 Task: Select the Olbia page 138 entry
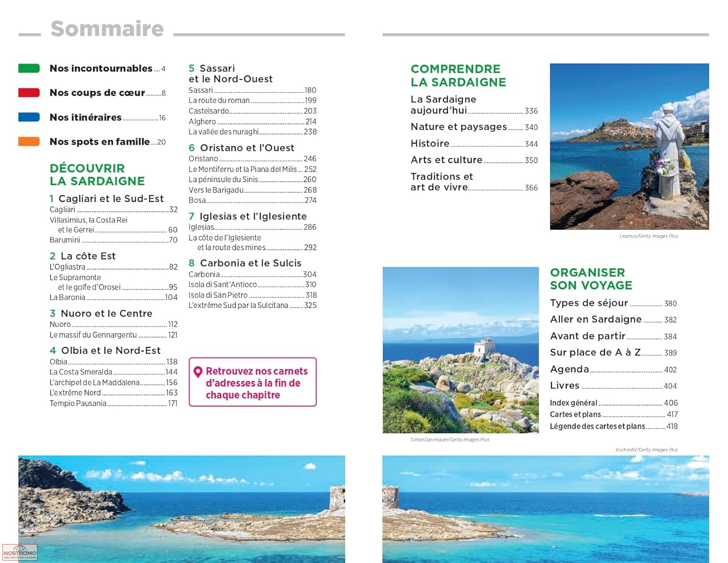click(x=114, y=362)
